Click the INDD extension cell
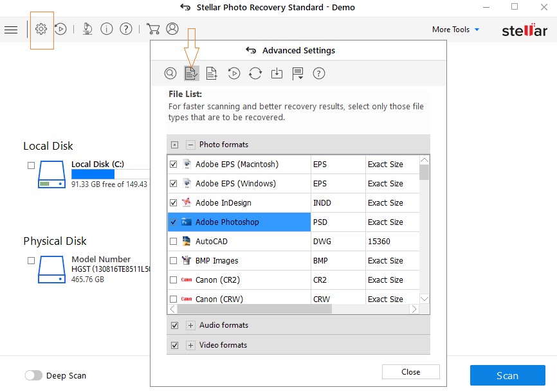The width and height of the screenshot is (557, 392). [x=338, y=202]
